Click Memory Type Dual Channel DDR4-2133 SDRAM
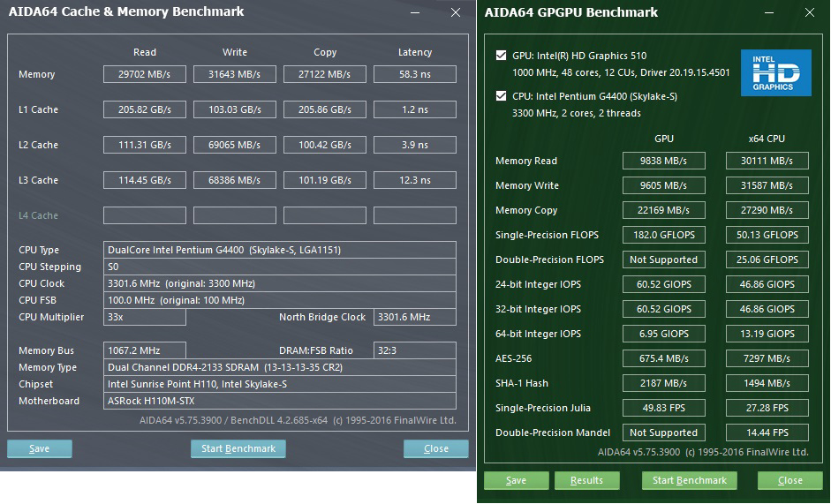The width and height of the screenshot is (831, 504). click(x=280, y=367)
